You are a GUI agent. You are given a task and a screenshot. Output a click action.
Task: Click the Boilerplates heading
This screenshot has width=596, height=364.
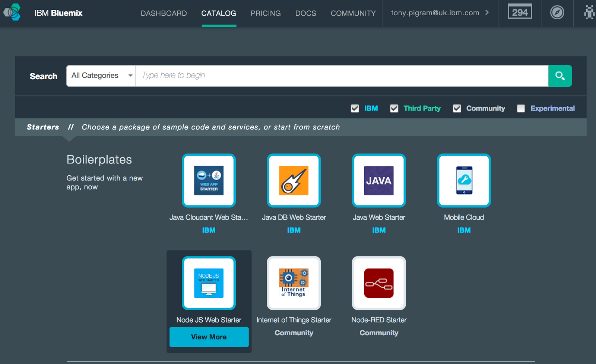99,160
